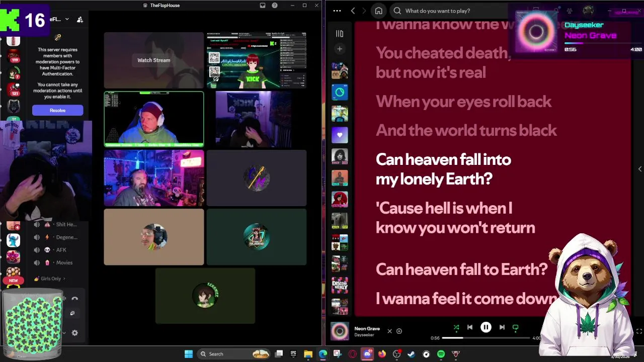Open Steam from taskbar

412,354
